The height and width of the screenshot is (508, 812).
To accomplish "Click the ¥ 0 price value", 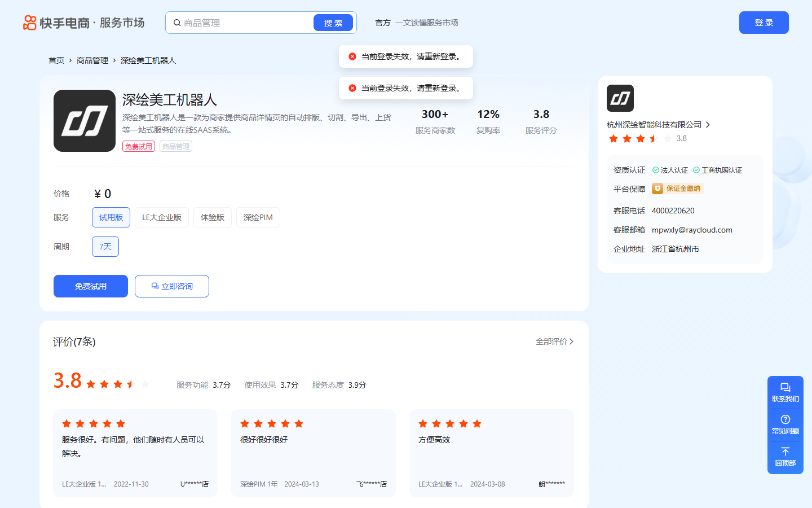I will (103, 194).
